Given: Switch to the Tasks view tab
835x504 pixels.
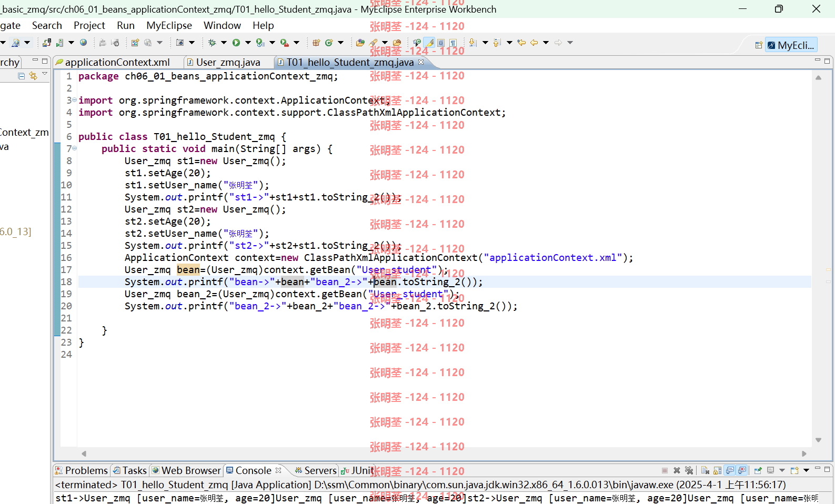Looking at the screenshot, I should tap(129, 470).
